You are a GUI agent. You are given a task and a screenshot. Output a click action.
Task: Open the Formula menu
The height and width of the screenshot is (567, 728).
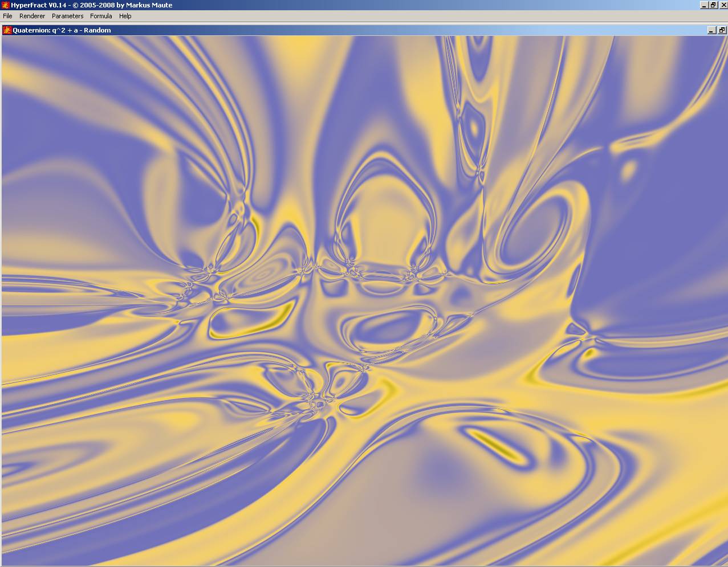101,16
